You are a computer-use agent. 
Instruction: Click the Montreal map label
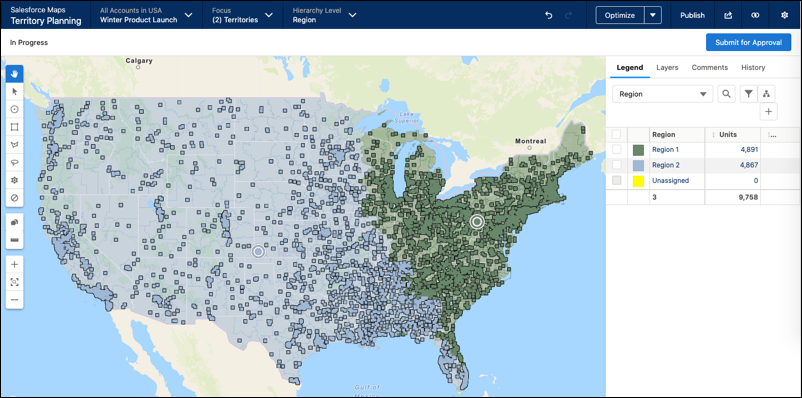530,141
